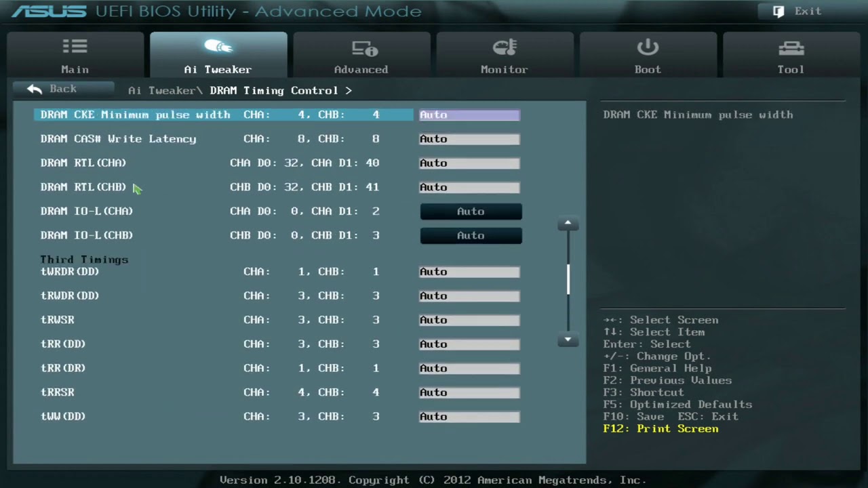Viewport: 868px width, 488px height.
Task: Select the tWRDR(DD) label
Action: point(70,272)
